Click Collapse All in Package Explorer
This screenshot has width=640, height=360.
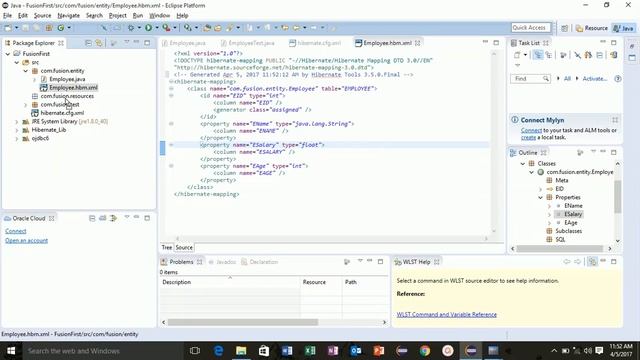[88, 43]
